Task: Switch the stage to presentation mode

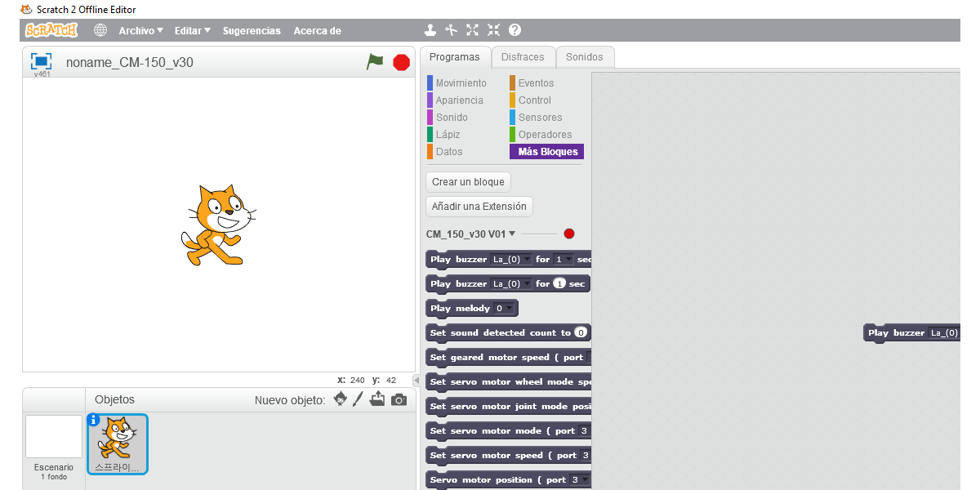Action: click(41, 61)
